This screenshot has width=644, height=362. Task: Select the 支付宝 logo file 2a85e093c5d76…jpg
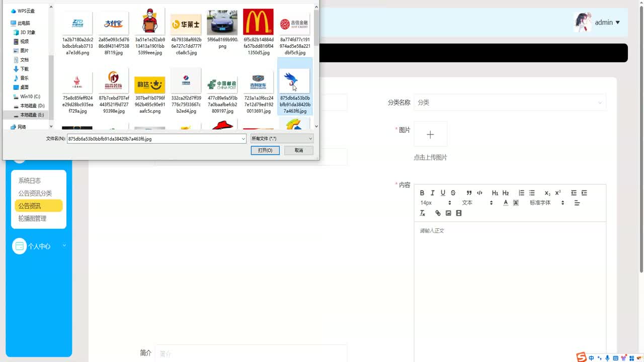click(x=114, y=32)
